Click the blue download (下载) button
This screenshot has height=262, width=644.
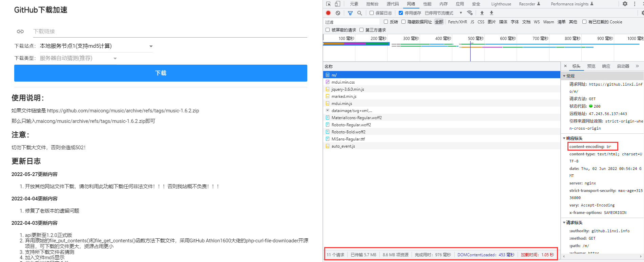(161, 73)
